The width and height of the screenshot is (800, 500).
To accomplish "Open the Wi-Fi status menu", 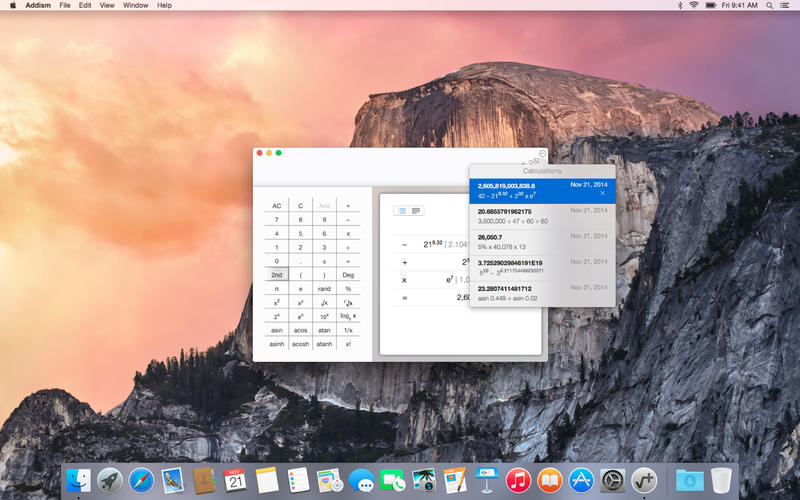I will point(694,5).
